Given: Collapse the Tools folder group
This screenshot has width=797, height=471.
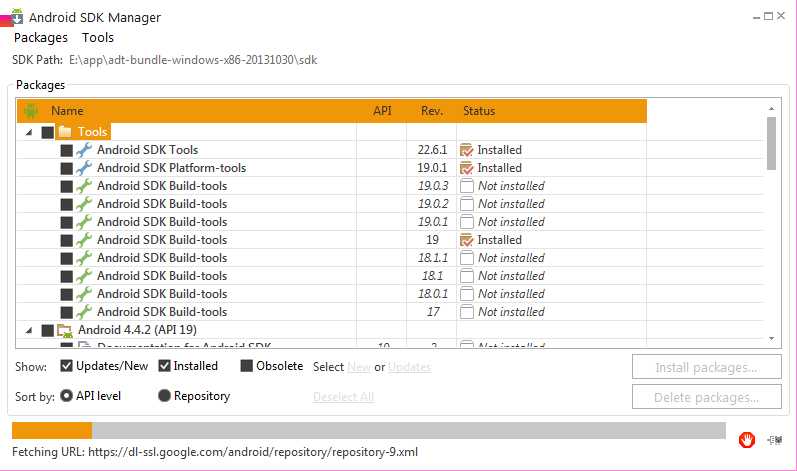Looking at the screenshot, I should pyautogui.click(x=29, y=132).
